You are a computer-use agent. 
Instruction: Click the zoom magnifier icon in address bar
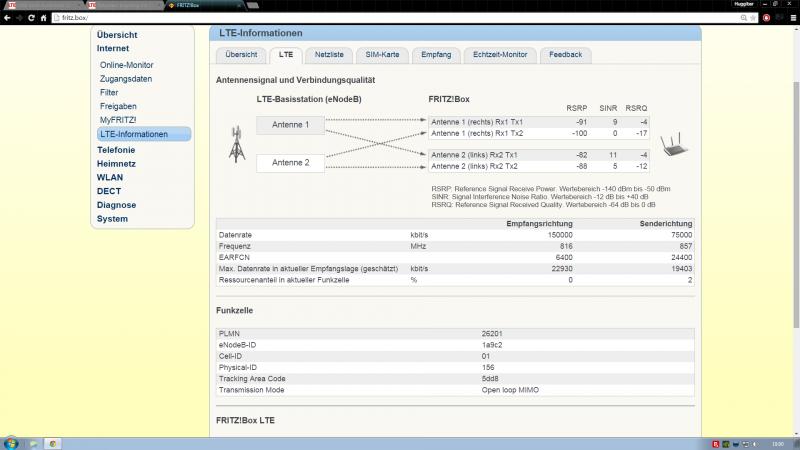[x=744, y=18]
